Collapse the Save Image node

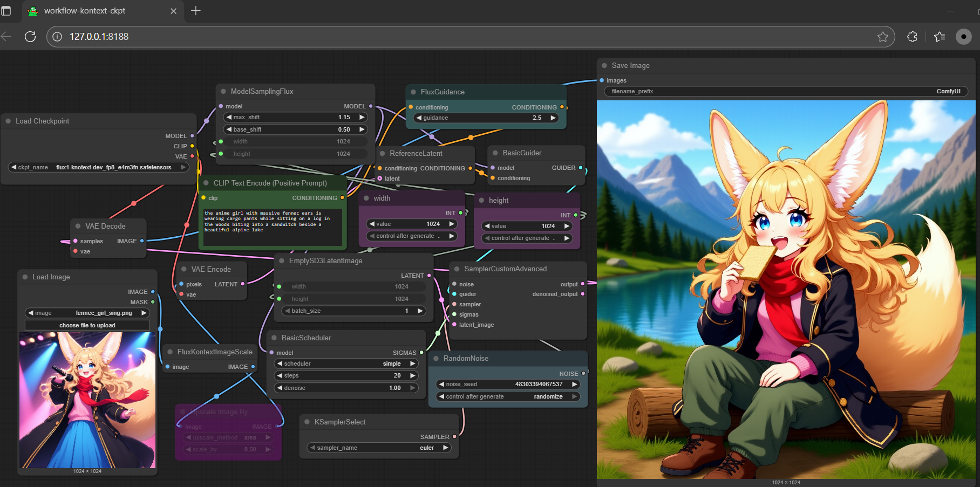pos(604,65)
